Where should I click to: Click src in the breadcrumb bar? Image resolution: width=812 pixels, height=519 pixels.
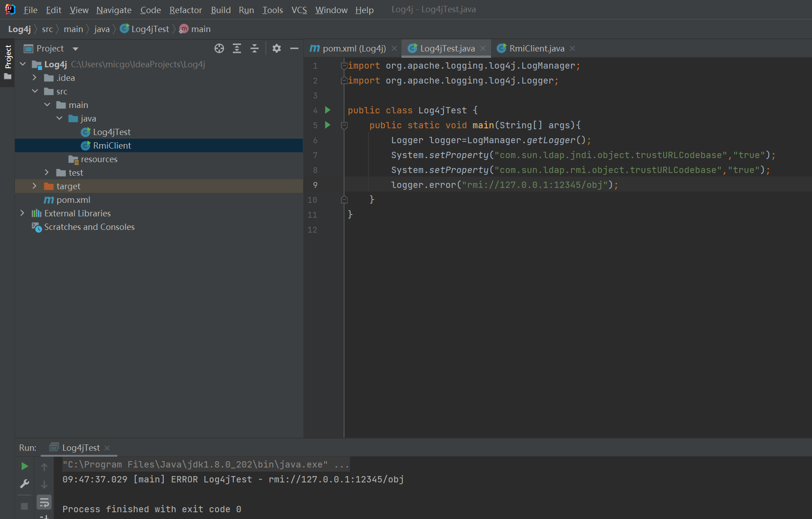(x=47, y=29)
